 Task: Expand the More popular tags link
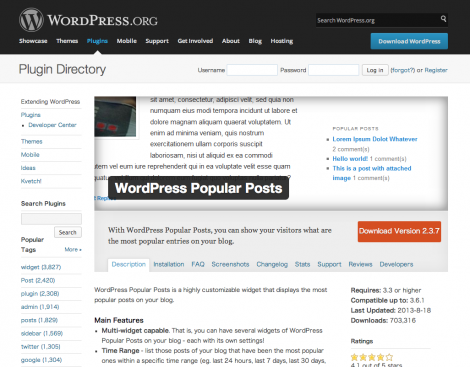coord(73,250)
